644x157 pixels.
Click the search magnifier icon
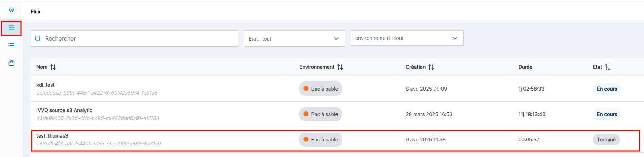pos(38,38)
